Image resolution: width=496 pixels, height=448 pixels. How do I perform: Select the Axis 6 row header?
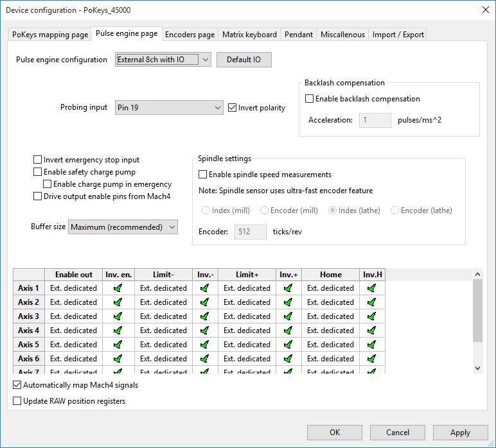pyautogui.click(x=29, y=359)
